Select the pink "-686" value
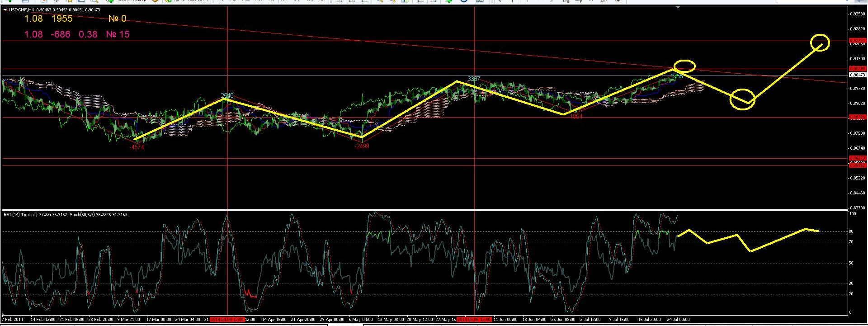 tap(61, 34)
